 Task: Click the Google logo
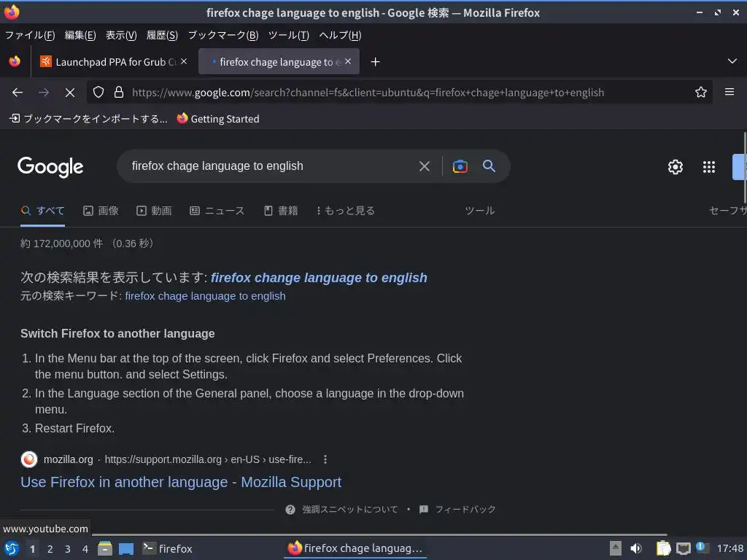[x=50, y=167]
